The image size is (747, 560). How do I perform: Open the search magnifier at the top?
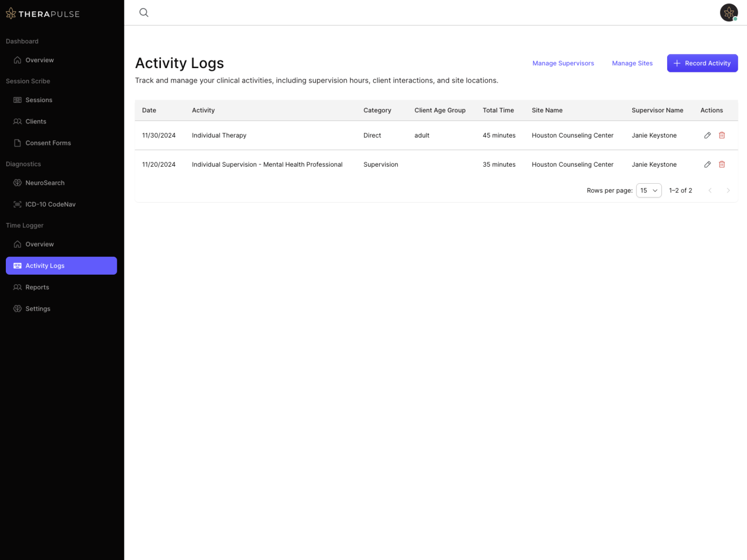click(144, 12)
